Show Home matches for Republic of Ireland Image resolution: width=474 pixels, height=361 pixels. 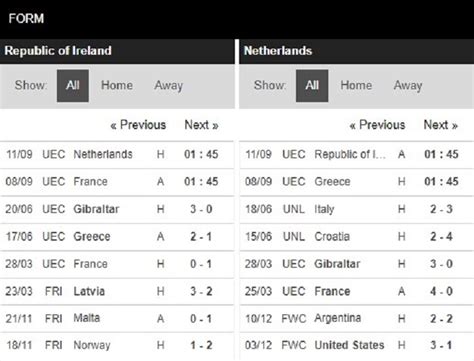click(117, 85)
